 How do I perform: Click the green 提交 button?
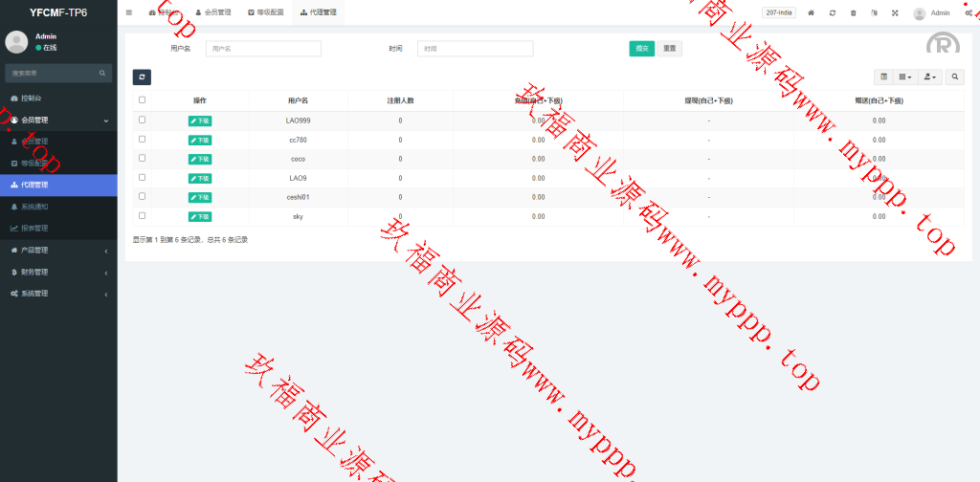tap(641, 48)
